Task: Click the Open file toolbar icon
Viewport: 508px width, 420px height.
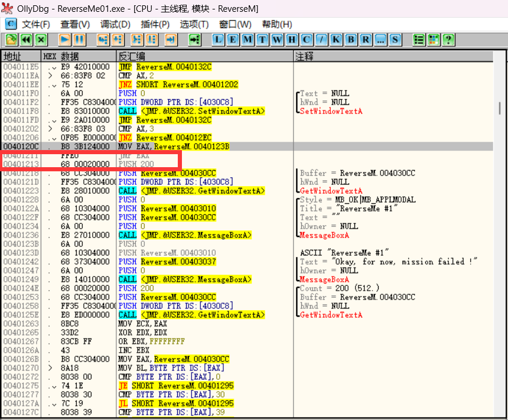Action: click(11, 40)
